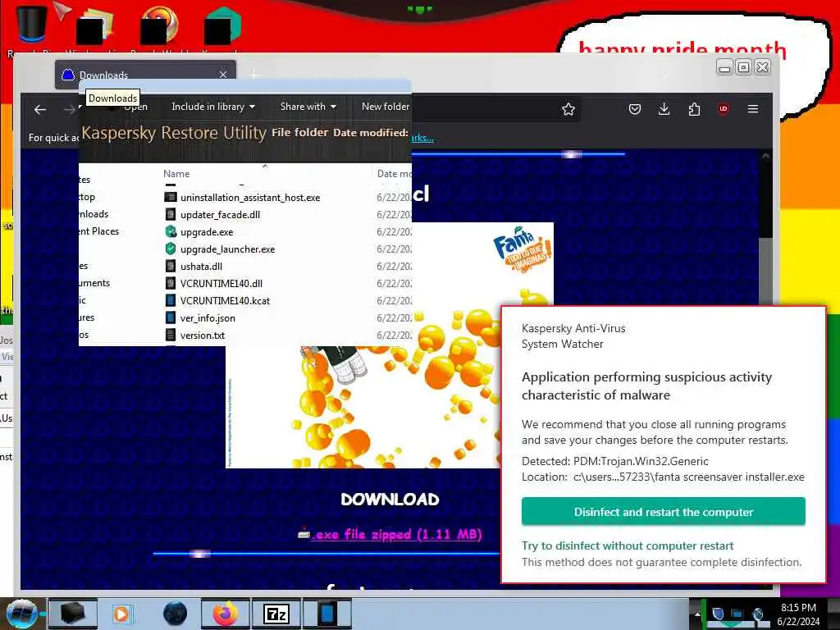Expand the Include in library dropdown

point(213,107)
